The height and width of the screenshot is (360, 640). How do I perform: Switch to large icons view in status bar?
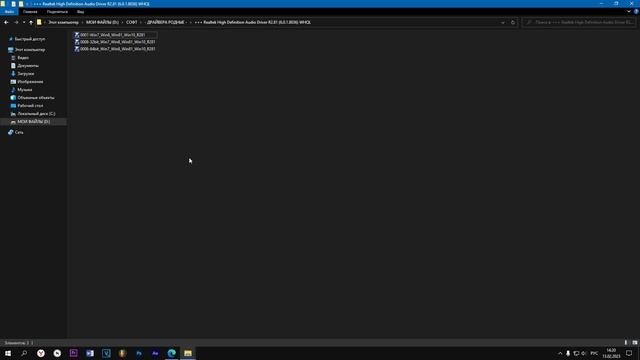point(635,343)
